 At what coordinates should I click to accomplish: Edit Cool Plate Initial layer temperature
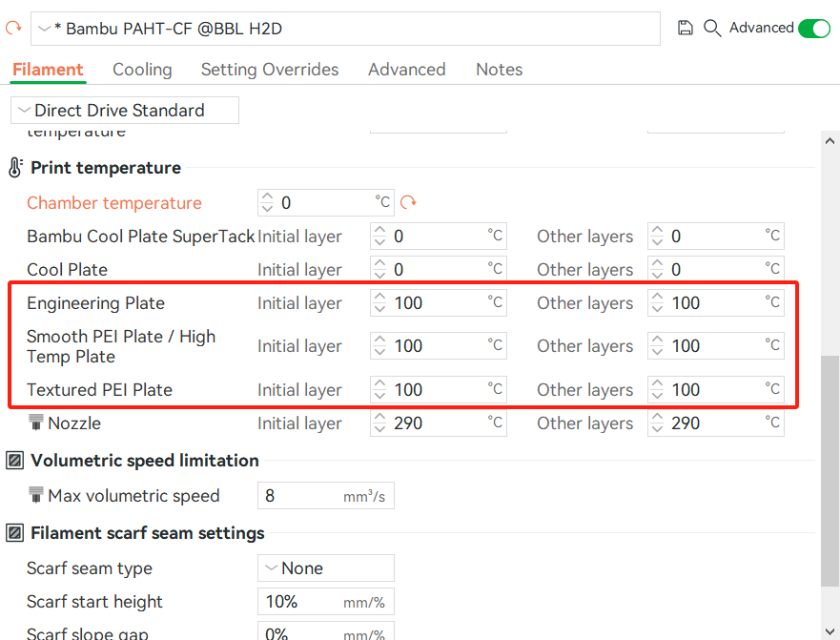(x=439, y=269)
